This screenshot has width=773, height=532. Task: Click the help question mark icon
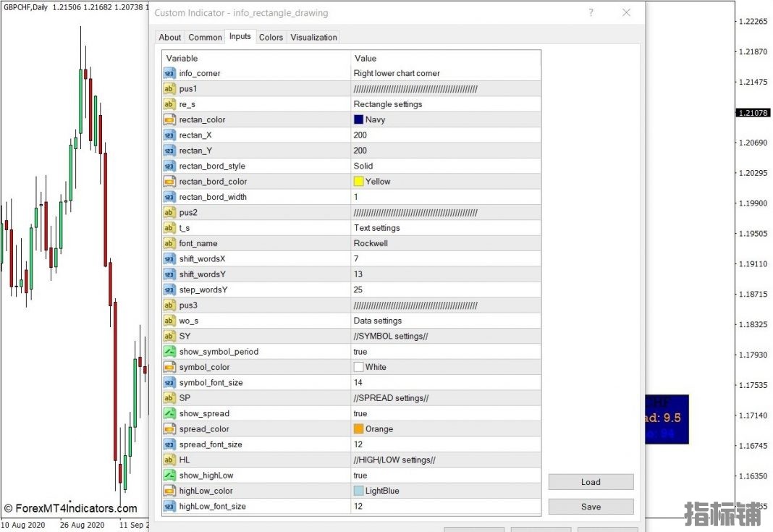[591, 12]
